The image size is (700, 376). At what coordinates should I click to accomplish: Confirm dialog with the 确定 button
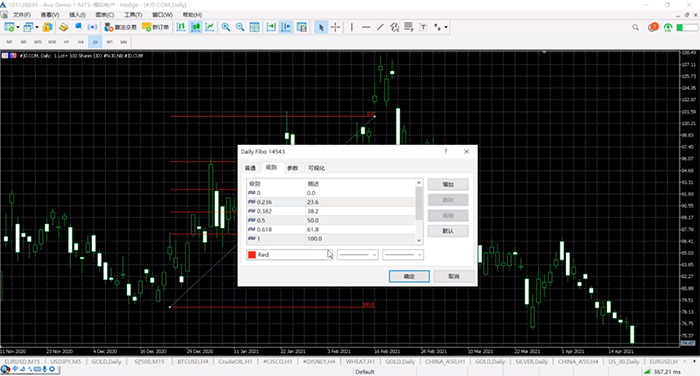pyautogui.click(x=409, y=276)
